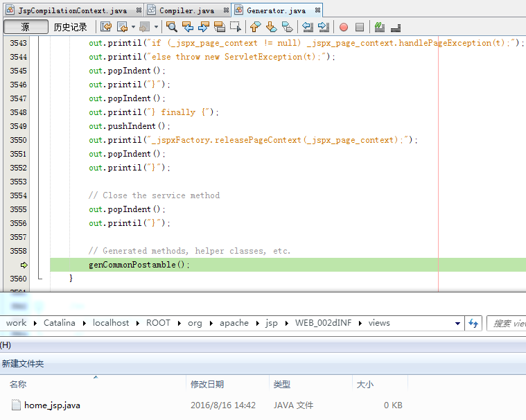This screenshot has height=420, width=526.
Task: Select the Generator.java tab
Action: 276,10
